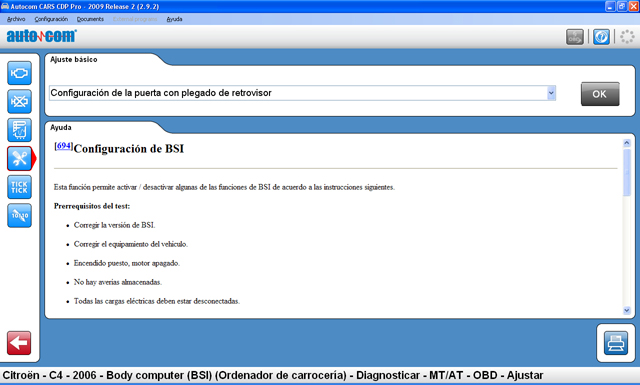This screenshot has width=640, height=385.
Task: Open the Archivo menu
Action: pos(16,19)
